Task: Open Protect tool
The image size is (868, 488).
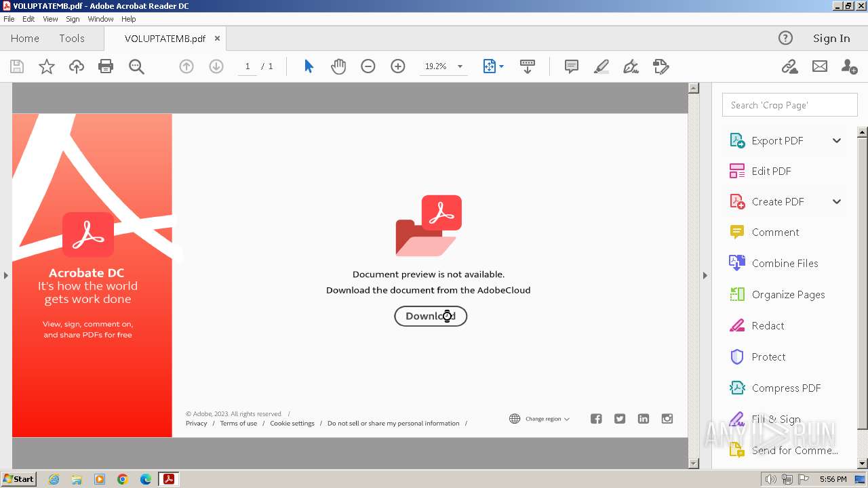Action: (x=757, y=357)
